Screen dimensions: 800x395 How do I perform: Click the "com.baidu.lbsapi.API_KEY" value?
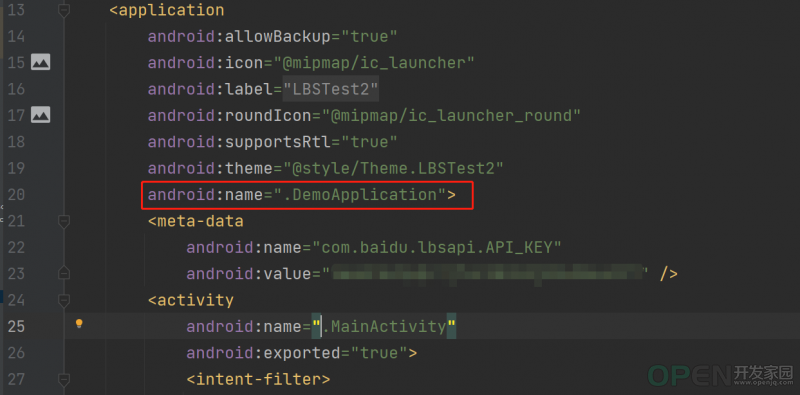coord(437,248)
